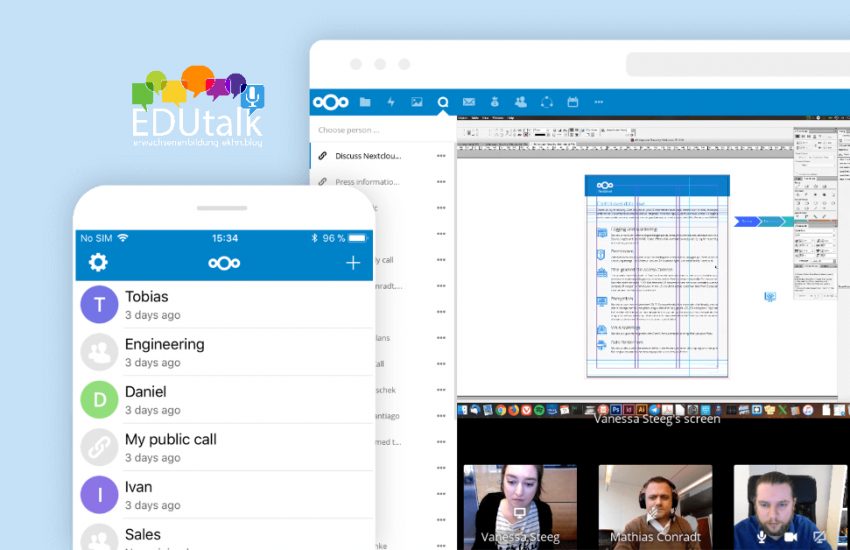Select the Talk app icon in header
Screen dimensions: 850x550
(443, 102)
